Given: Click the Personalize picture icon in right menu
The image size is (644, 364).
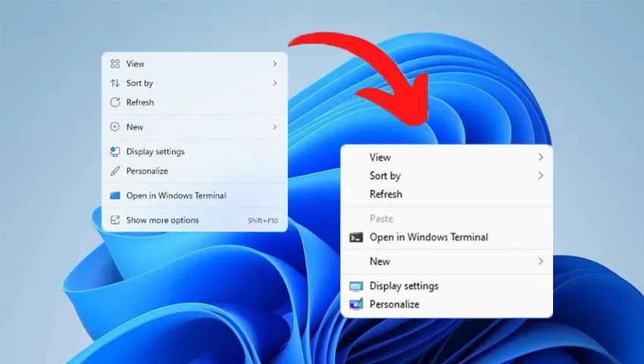Looking at the screenshot, I should [356, 304].
